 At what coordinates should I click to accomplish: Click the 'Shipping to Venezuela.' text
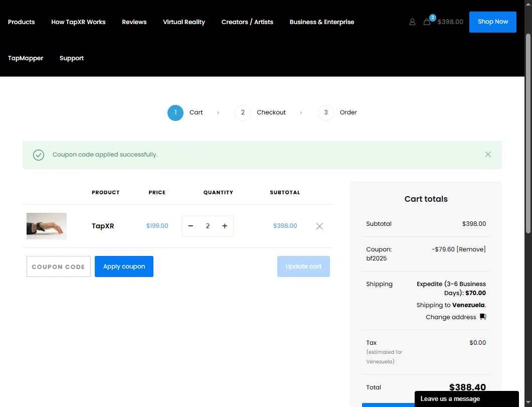tap(451, 305)
